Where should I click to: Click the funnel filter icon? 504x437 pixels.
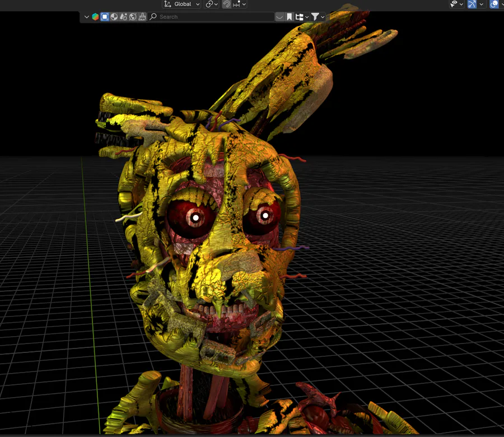[315, 17]
